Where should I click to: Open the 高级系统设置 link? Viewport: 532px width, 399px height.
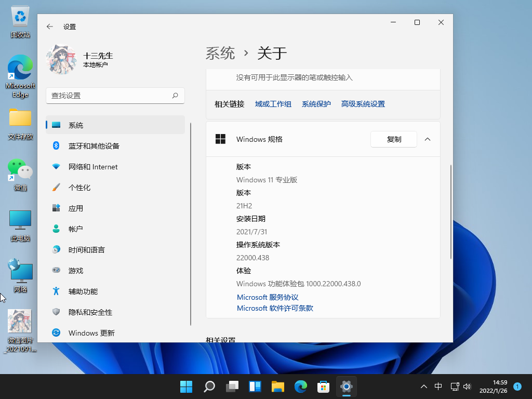pos(364,104)
